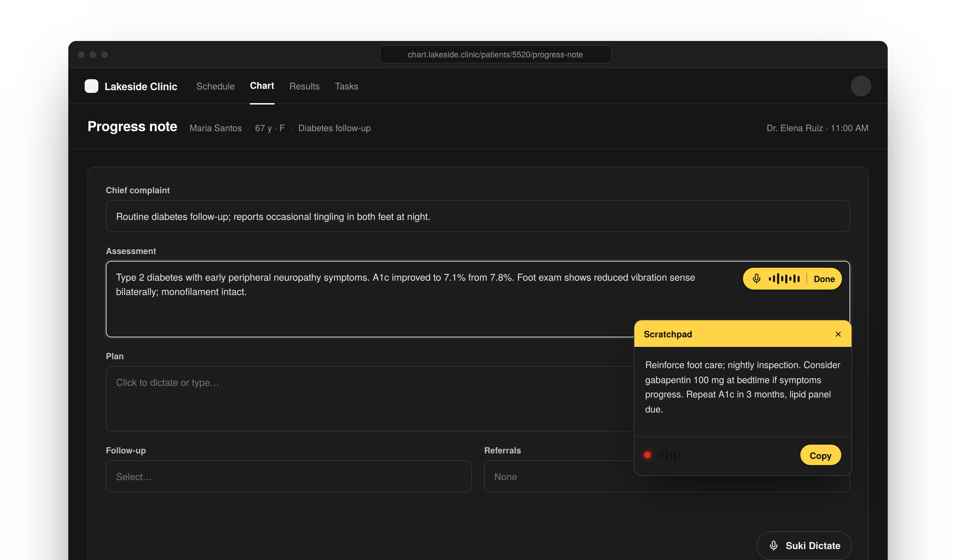This screenshot has width=956, height=560.
Task: Click the 67 y · F demographic text
Action: pos(270,128)
